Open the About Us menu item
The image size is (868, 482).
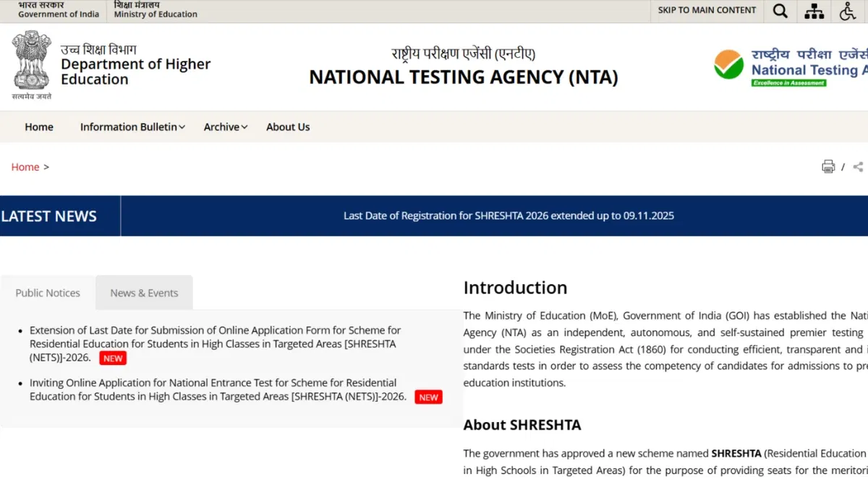[288, 127]
